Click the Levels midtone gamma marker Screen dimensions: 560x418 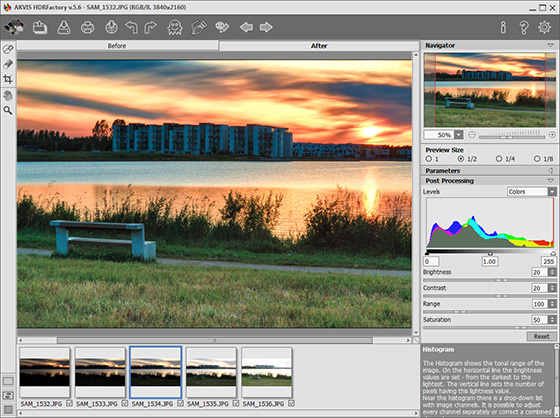click(x=490, y=253)
